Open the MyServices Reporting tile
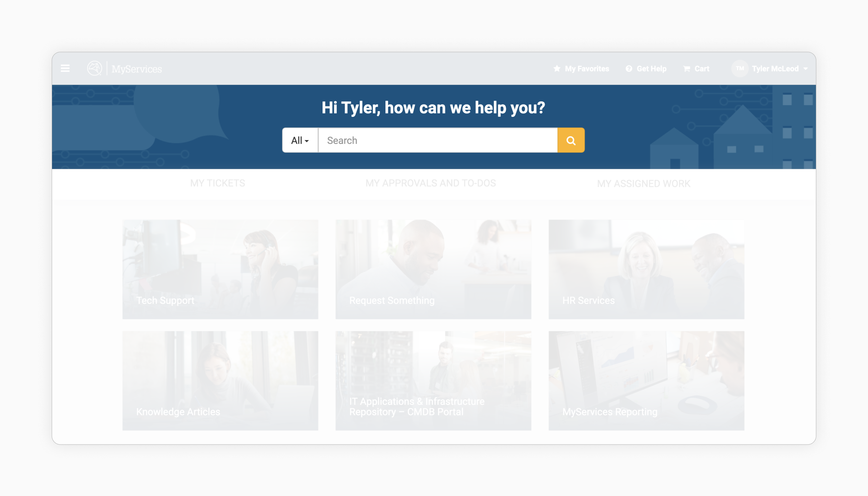868x496 pixels. (x=646, y=380)
